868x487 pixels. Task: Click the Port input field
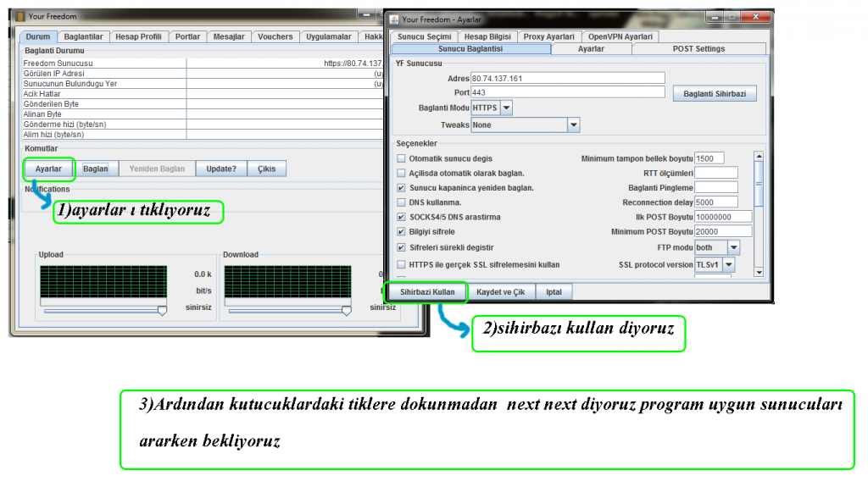coord(567,92)
